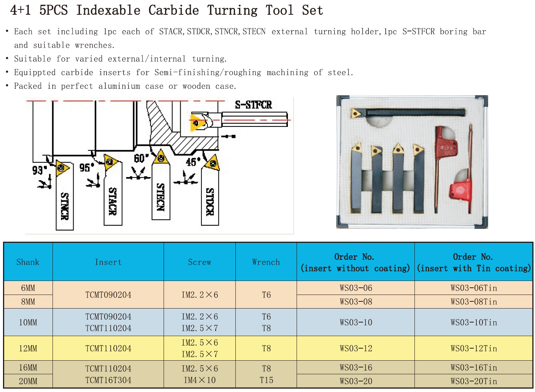This screenshot has width=535, height=392.
Task: Click the 95° angle marking
Action: point(87,167)
